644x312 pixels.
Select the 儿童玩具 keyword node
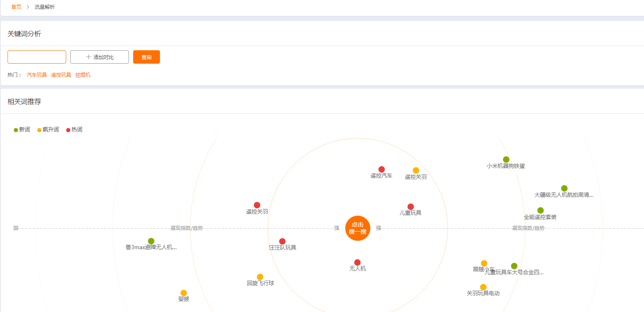[x=411, y=207]
